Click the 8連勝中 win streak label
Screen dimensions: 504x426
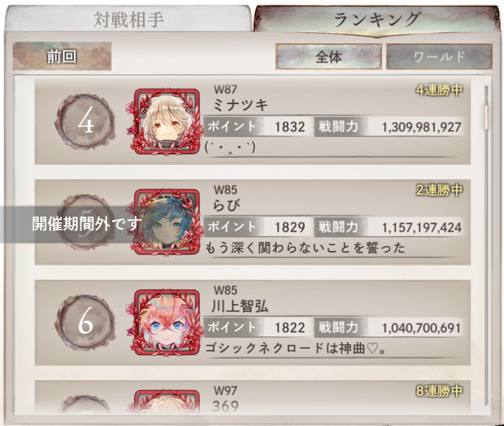[x=439, y=391]
